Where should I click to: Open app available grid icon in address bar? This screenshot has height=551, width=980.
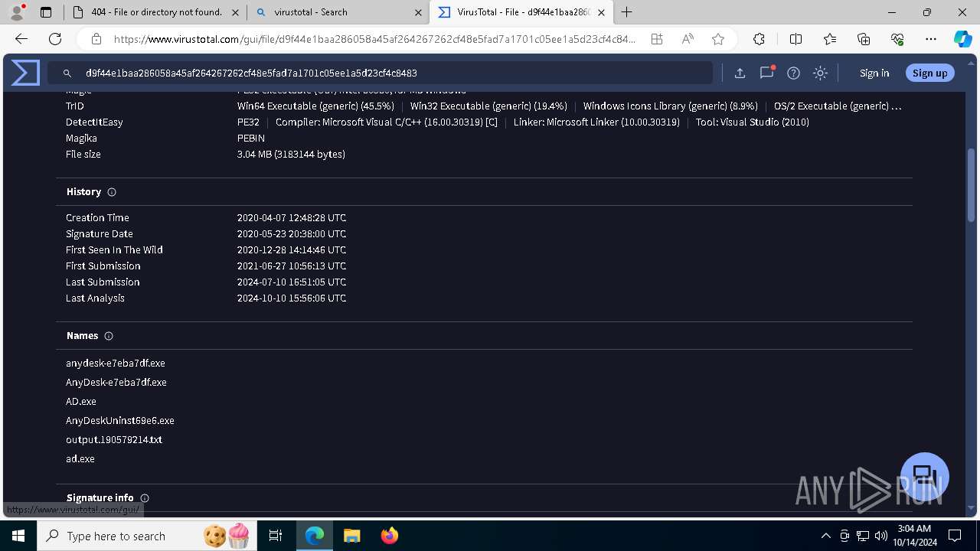coord(657,39)
